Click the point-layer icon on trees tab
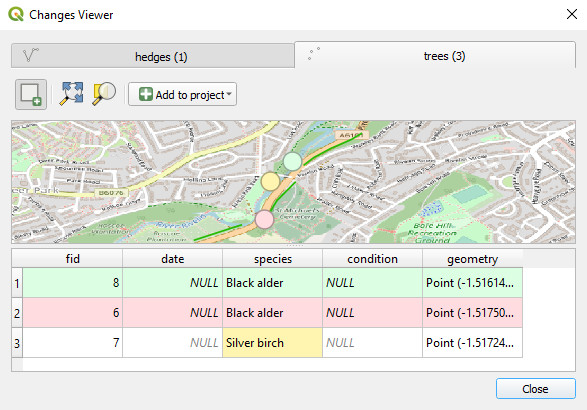587x410 pixels. tap(314, 54)
